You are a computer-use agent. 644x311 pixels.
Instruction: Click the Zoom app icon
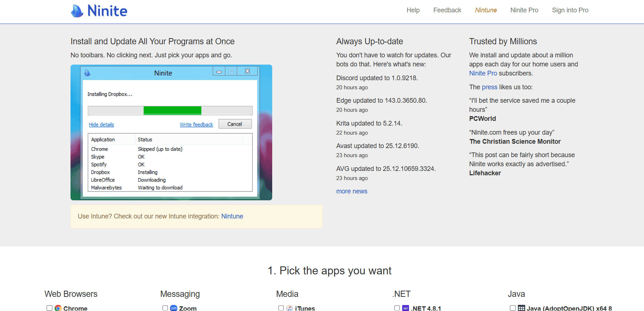[x=174, y=308]
